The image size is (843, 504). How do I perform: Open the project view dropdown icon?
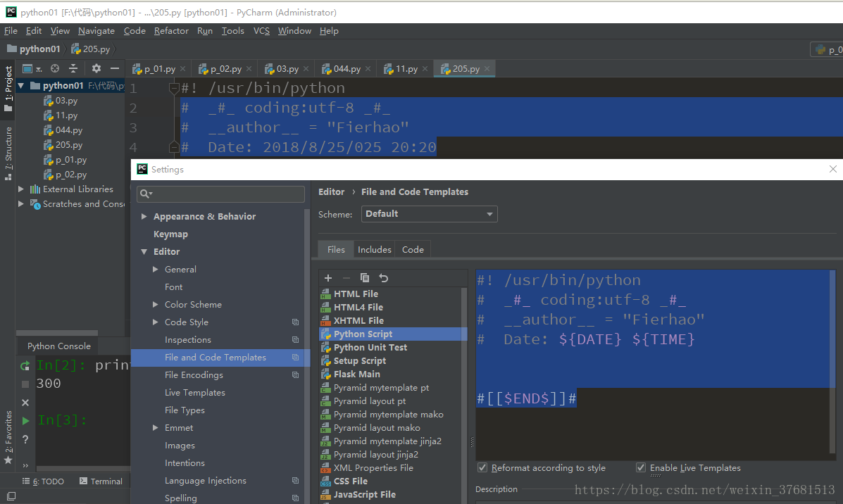tap(31, 68)
